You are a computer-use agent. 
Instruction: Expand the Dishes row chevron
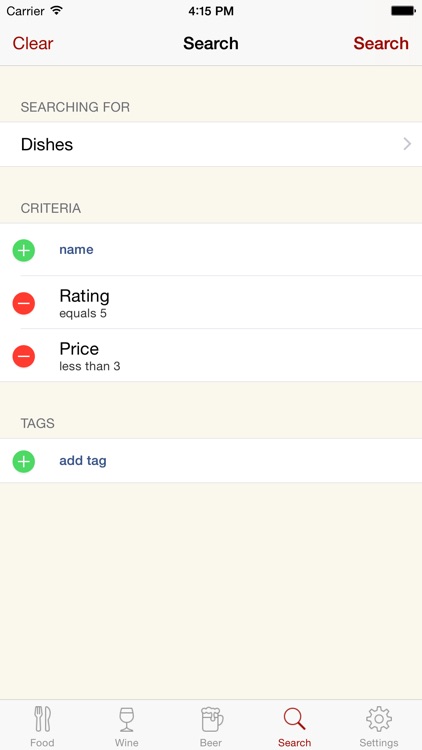tap(407, 144)
